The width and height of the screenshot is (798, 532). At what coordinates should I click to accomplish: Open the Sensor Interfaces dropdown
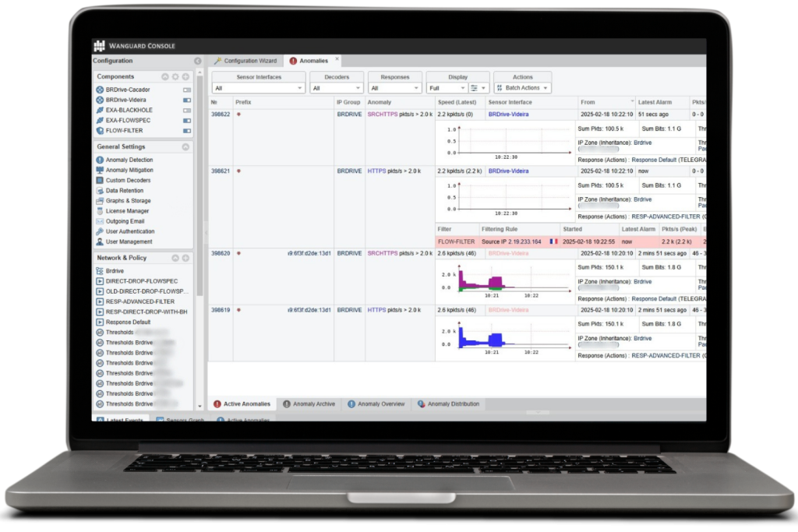click(258, 88)
